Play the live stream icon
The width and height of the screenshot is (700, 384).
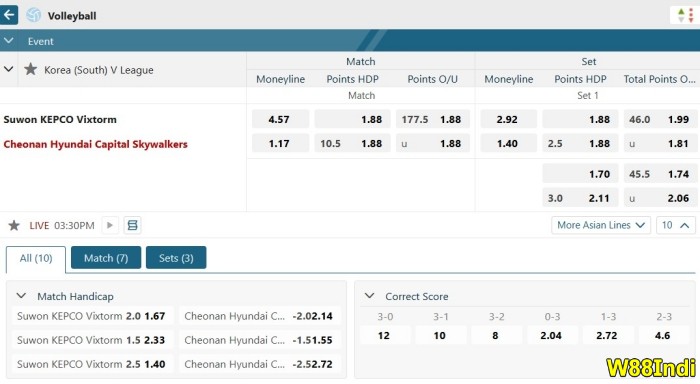(x=110, y=225)
